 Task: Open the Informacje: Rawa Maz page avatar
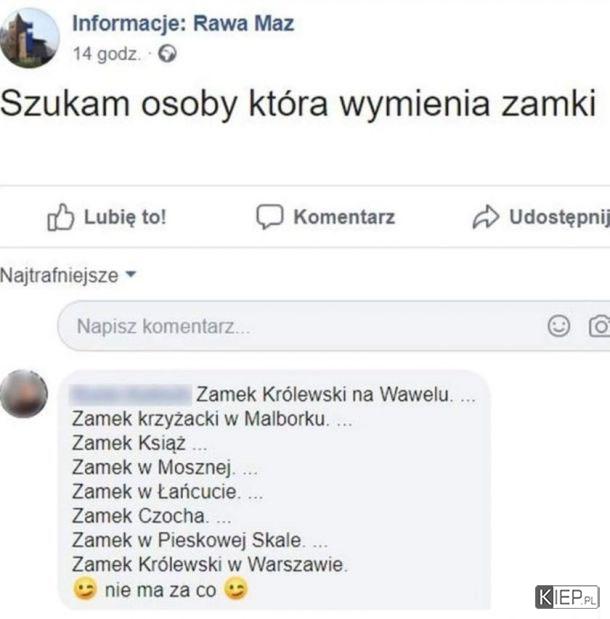click(x=30, y=38)
